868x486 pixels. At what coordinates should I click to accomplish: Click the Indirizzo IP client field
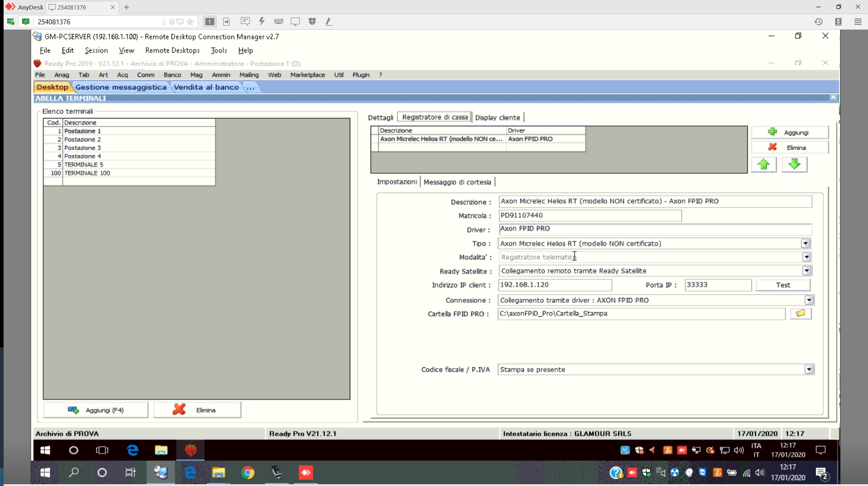tap(555, 285)
